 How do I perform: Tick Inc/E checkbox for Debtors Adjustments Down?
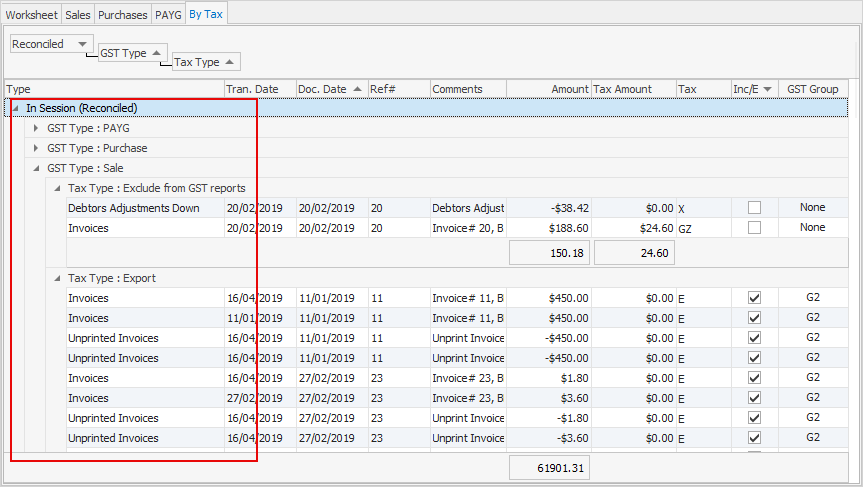pos(754,207)
